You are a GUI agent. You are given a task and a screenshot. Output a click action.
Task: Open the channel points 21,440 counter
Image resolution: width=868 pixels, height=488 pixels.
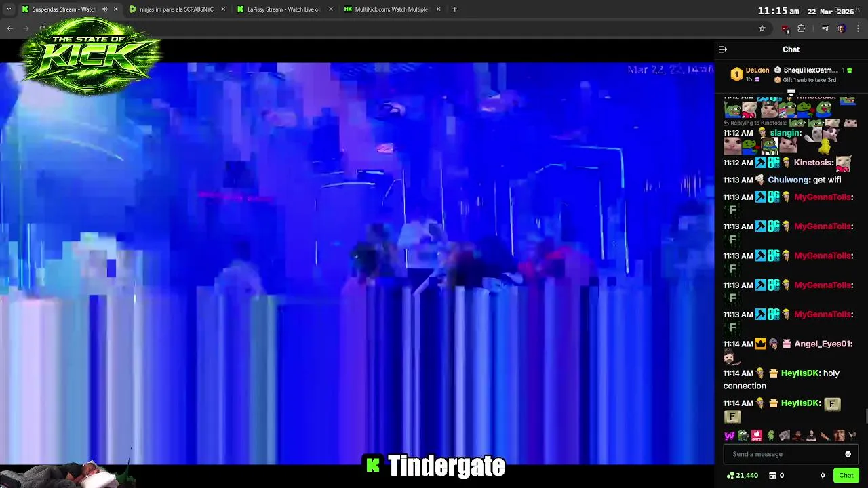[x=742, y=476]
